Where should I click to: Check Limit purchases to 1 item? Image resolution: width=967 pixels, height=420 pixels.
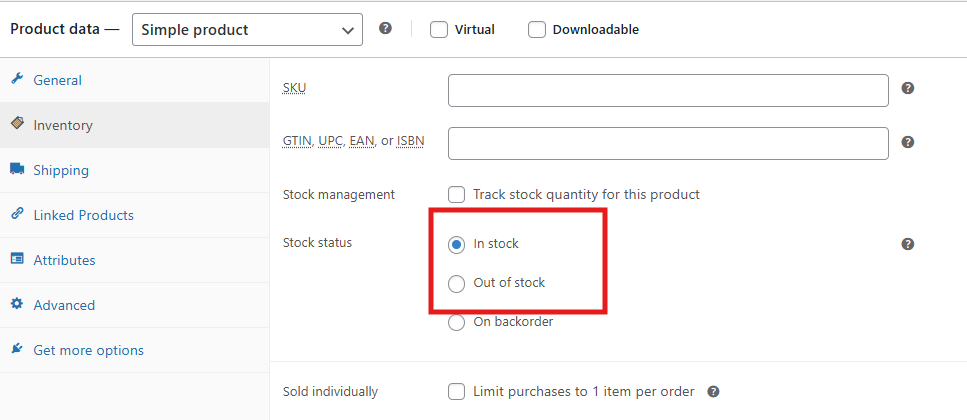pyautogui.click(x=457, y=392)
